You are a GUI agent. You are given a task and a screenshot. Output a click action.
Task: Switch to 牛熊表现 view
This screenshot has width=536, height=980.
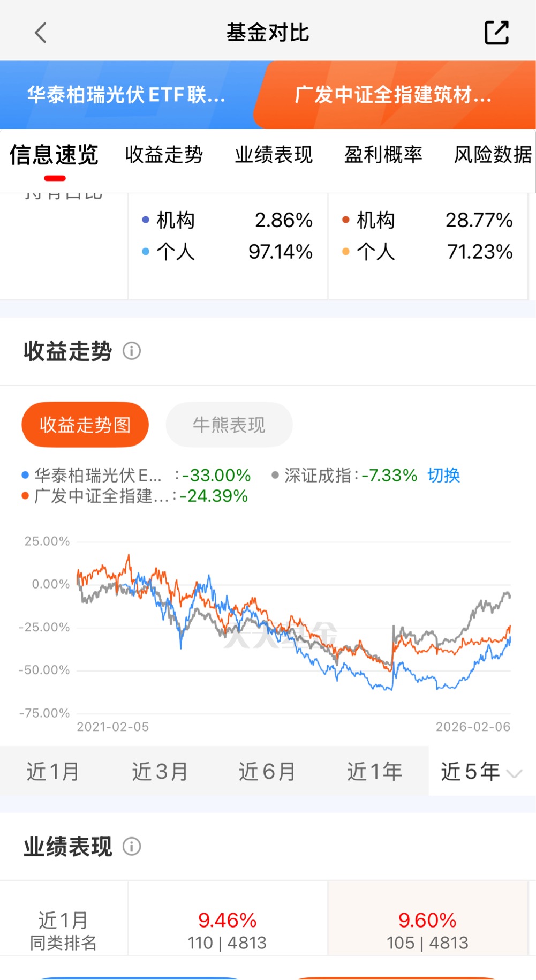tap(229, 425)
